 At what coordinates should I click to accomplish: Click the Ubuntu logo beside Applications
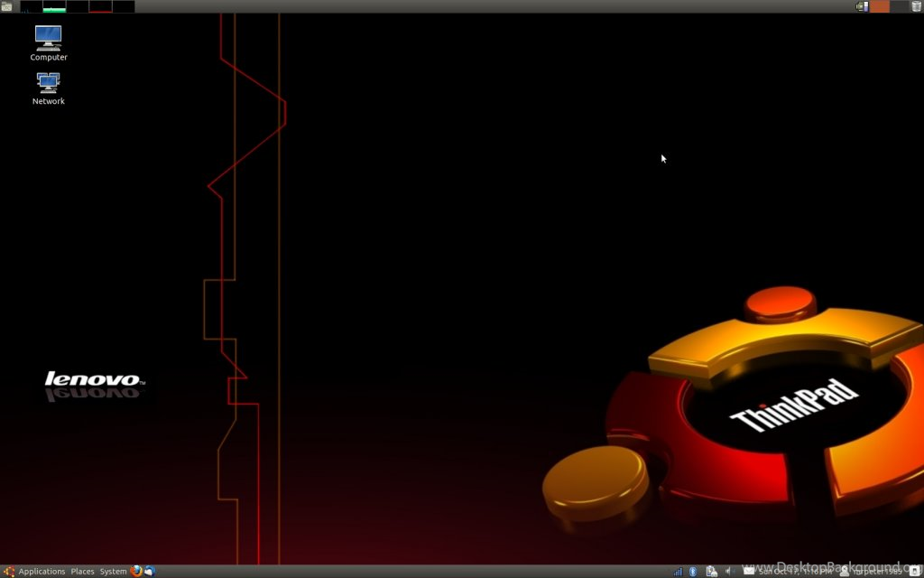tap(9, 572)
